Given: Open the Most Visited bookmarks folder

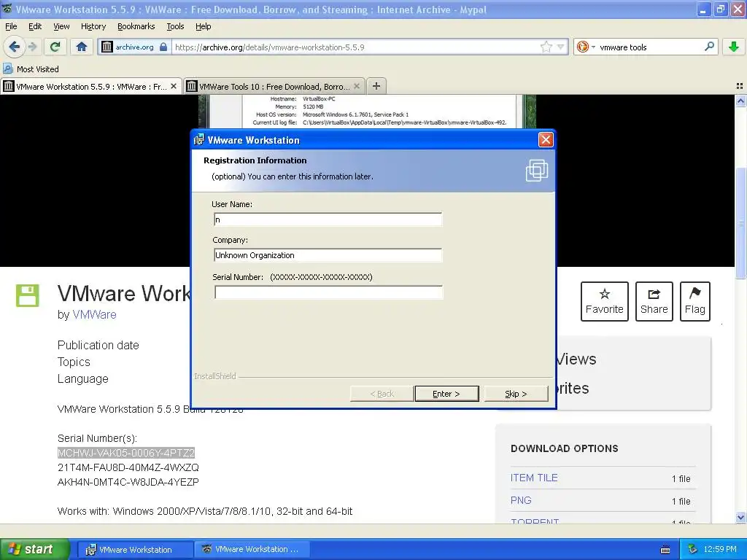Looking at the screenshot, I should pos(31,69).
